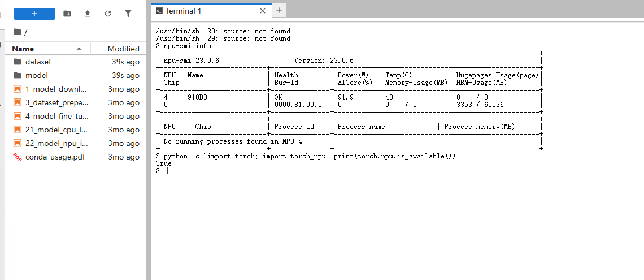Click the '39s ago' time for model
Screen dimensions: 644x280
125,76
